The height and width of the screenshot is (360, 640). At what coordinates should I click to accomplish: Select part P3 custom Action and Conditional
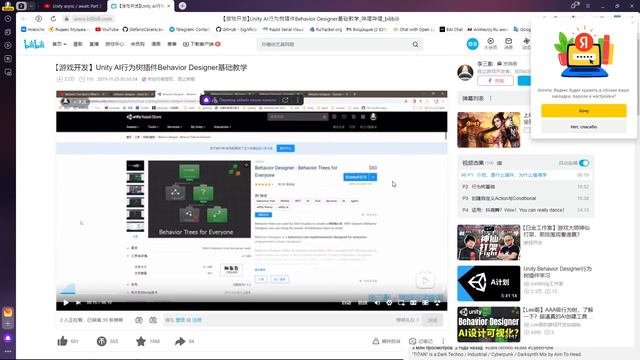[525, 198]
